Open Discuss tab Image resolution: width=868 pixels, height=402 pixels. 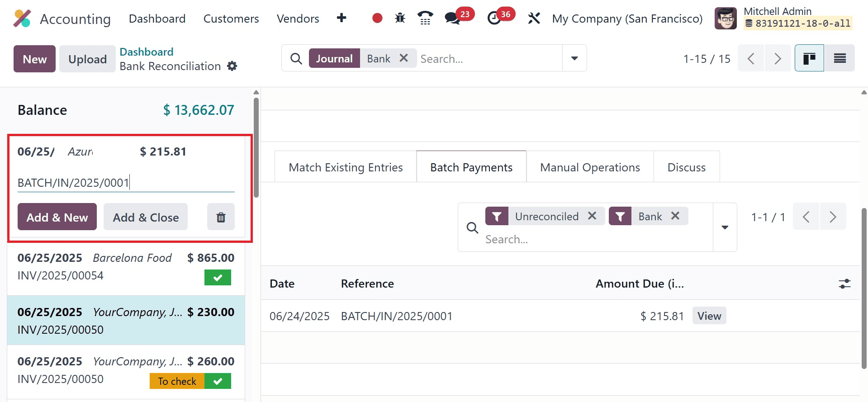686,167
